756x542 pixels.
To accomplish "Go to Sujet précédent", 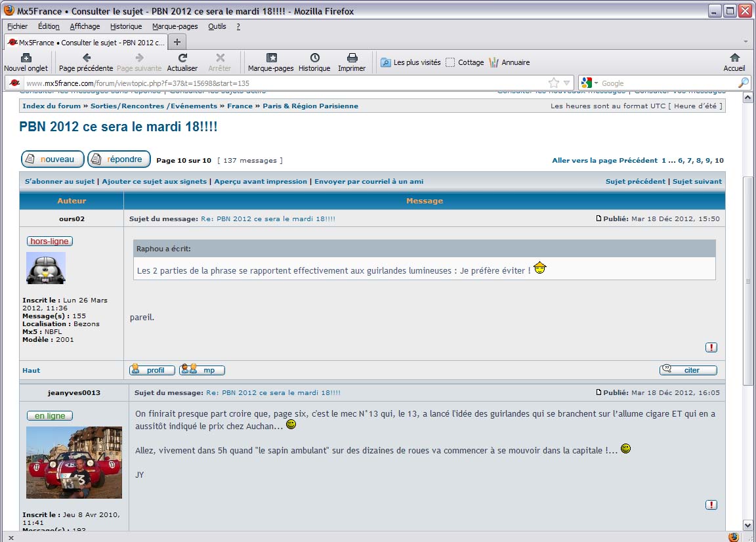I will point(635,181).
